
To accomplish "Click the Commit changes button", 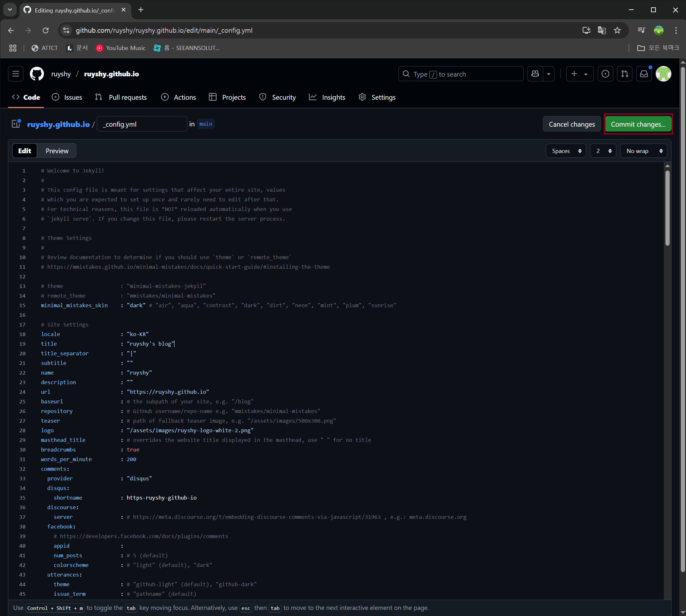I will [x=638, y=124].
